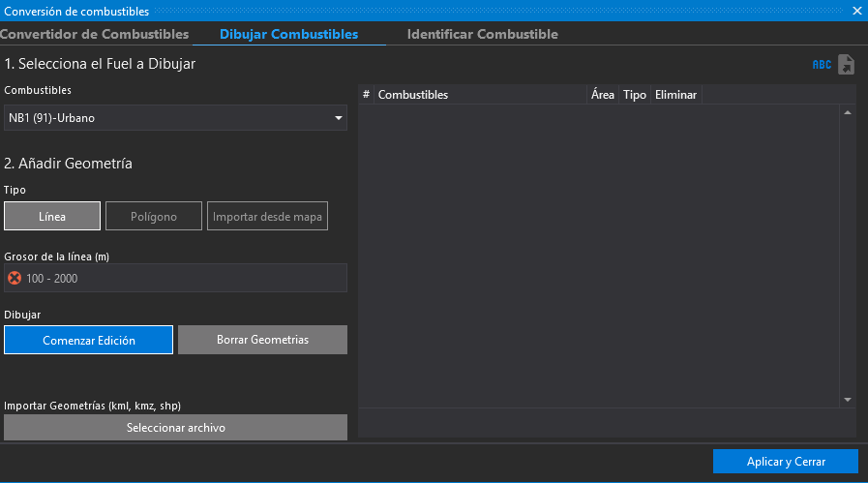The image size is (868, 483).
Task: Expand the NB1 (91)-Urbano fuel list arrow
Action: click(x=339, y=118)
